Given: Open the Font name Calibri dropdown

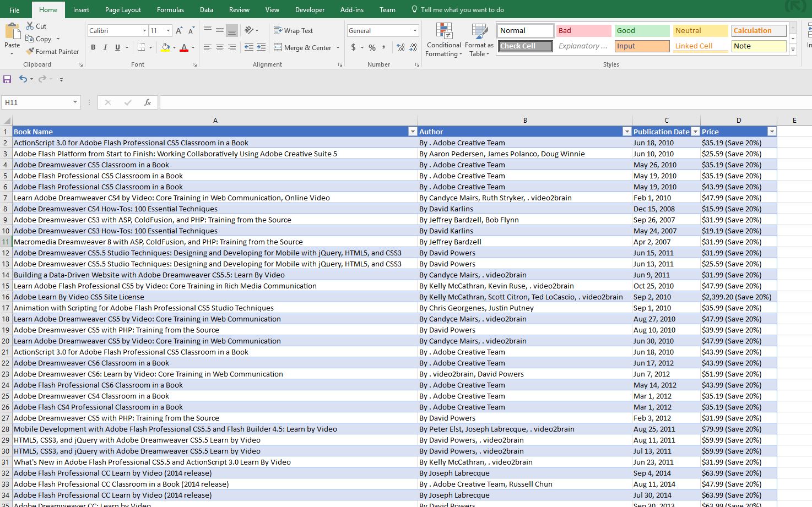Looking at the screenshot, I should [x=144, y=31].
